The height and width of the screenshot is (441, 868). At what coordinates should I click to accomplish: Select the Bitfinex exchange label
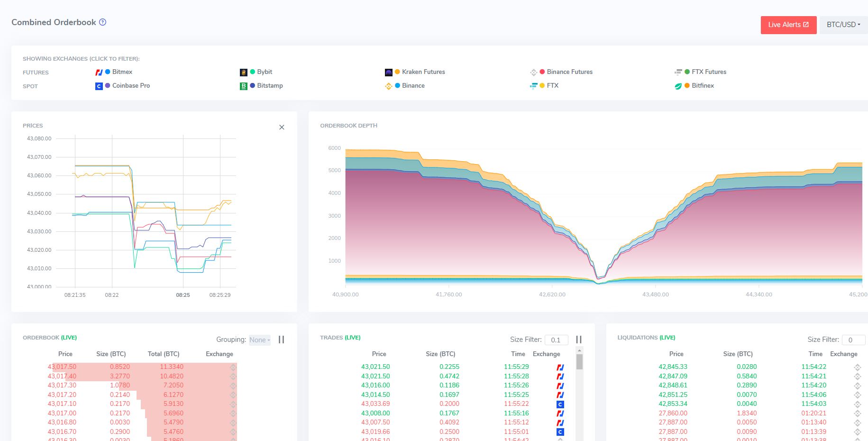[703, 86]
